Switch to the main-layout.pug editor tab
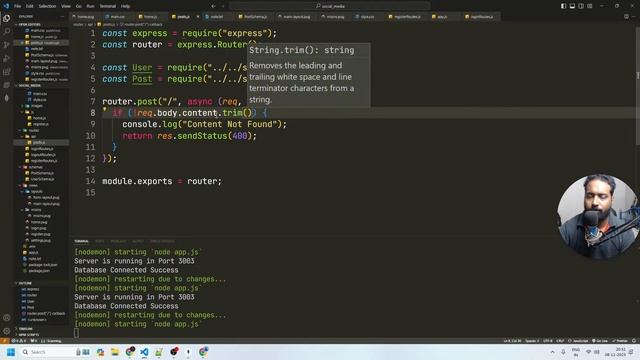This screenshot has width=640, height=360. pos(296,17)
